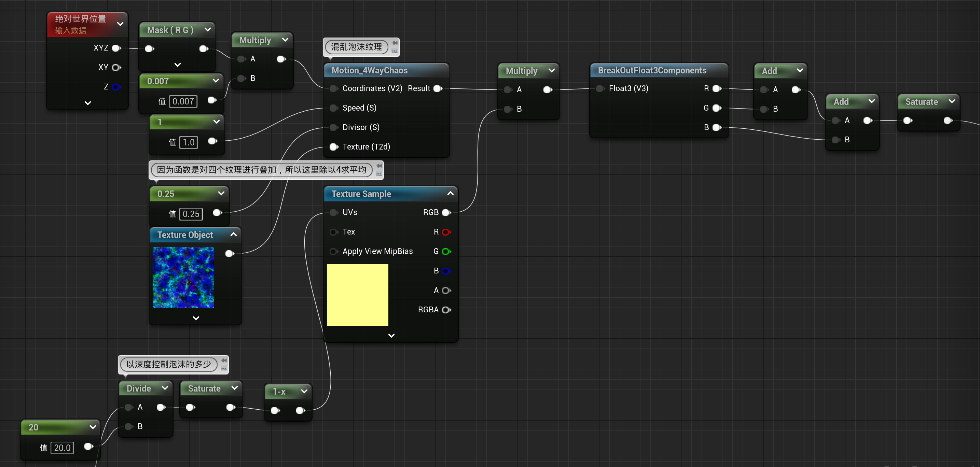Click the Texture Sample A output pin
The image size is (980, 467).
click(446, 291)
